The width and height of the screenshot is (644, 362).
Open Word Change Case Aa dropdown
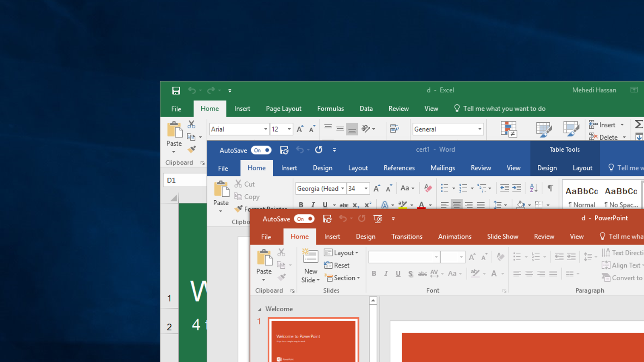[407, 188]
